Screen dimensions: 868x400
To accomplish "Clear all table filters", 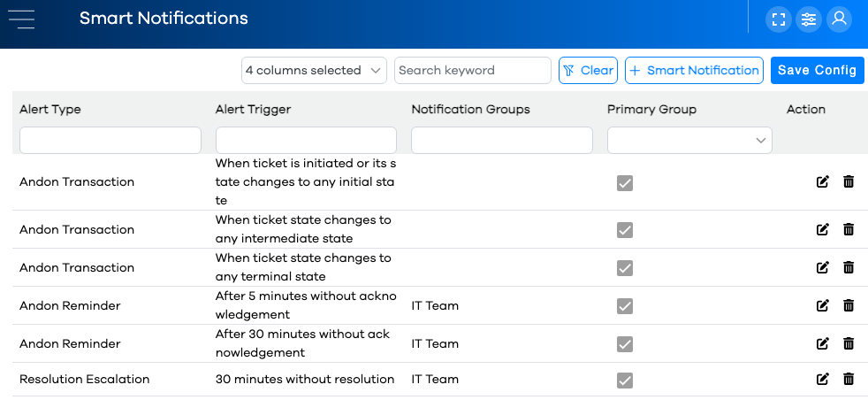I will [x=588, y=71].
